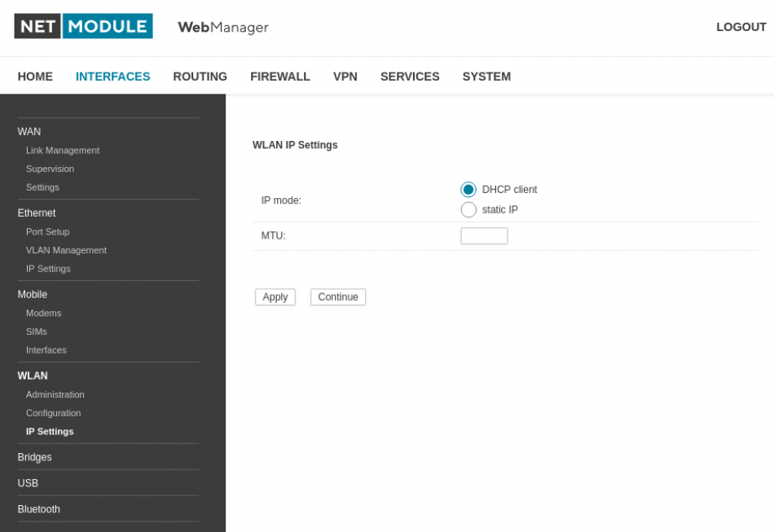
Task: Open Link Management under WAN
Action: [63, 150]
